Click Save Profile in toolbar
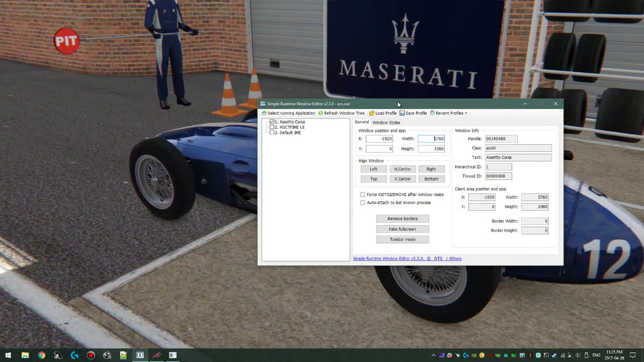Image resolution: width=644 pixels, height=362 pixels. coord(413,113)
